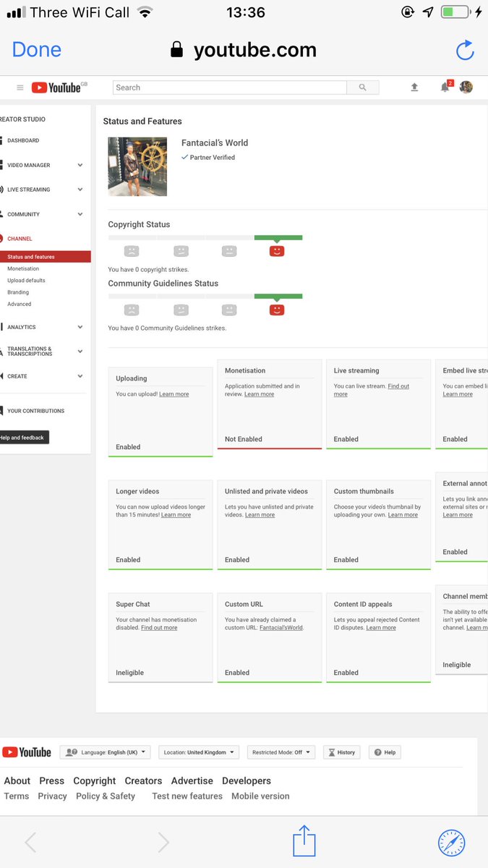The height and width of the screenshot is (868, 488).
Task: Click the search magnifier button
Action: tap(363, 88)
